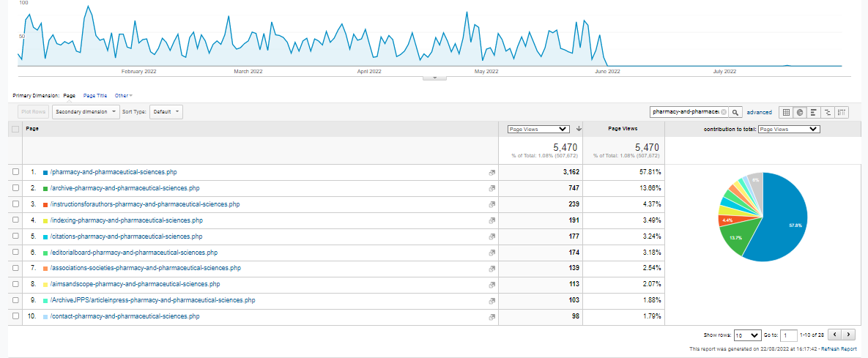Open the archive page row in new window
Image resolution: width=868 pixels, height=358 pixels.
click(492, 188)
